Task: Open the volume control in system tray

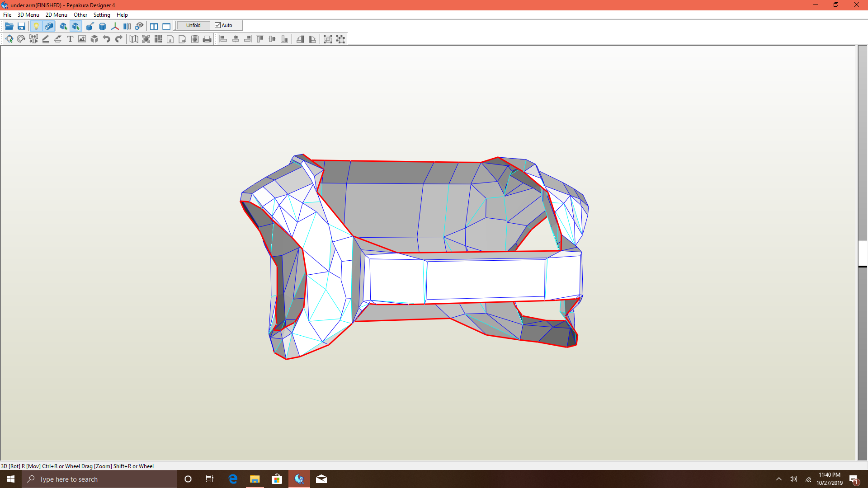Action: (x=793, y=479)
